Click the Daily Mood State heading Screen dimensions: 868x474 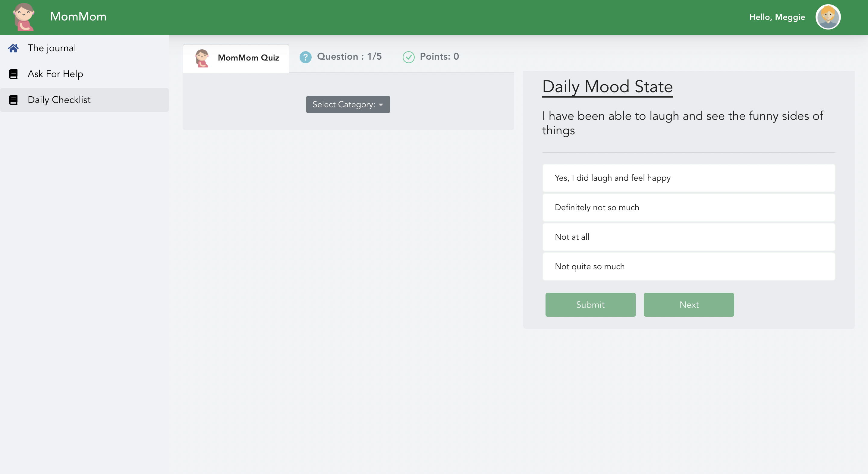607,87
